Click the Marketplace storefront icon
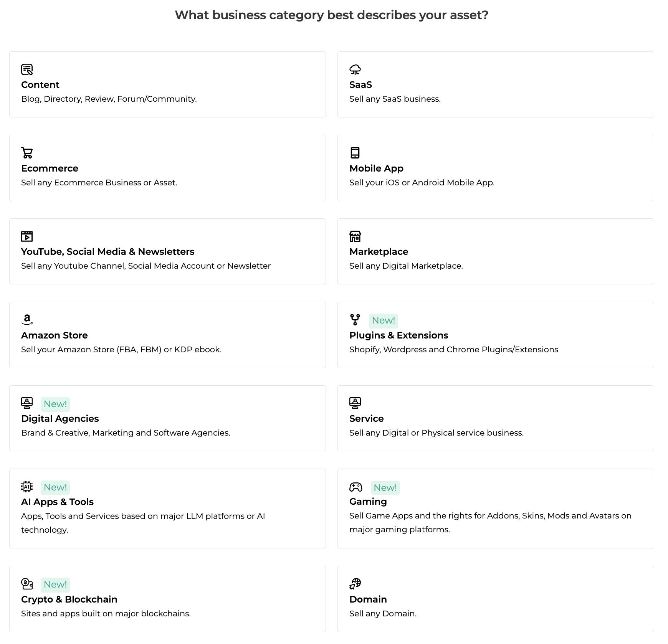Screen dimensions: 668x644 pos(355,236)
